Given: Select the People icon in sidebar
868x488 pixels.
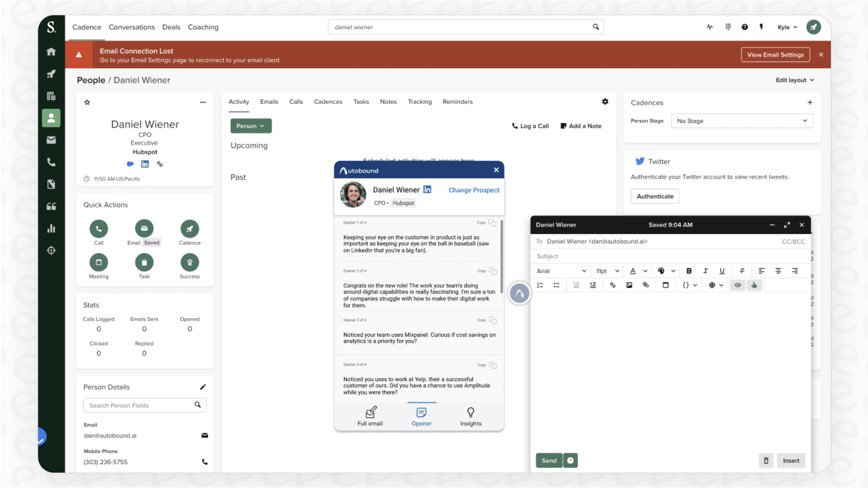Looking at the screenshot, I should [x=51, y=118].
